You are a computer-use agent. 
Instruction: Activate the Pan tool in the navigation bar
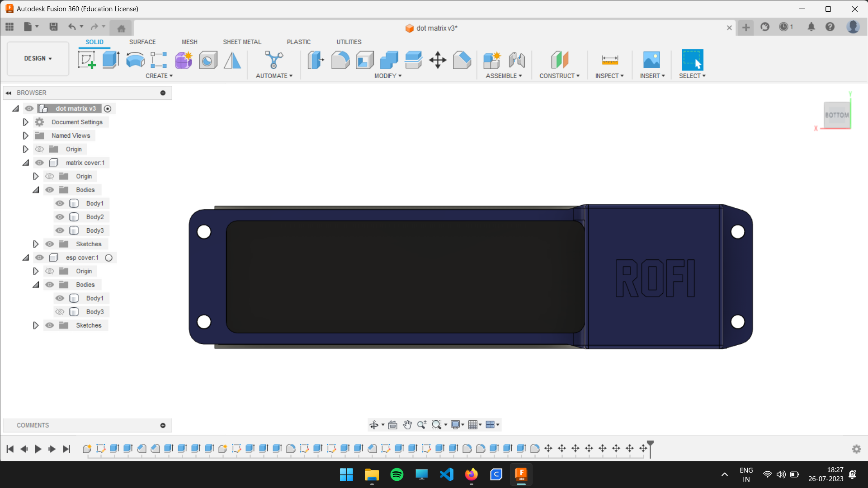[x=407, y=425]
